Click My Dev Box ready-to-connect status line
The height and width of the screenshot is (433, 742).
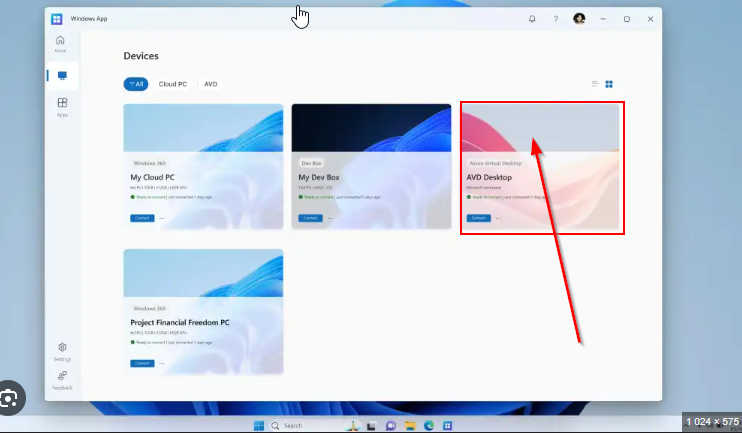pos(339,197)
